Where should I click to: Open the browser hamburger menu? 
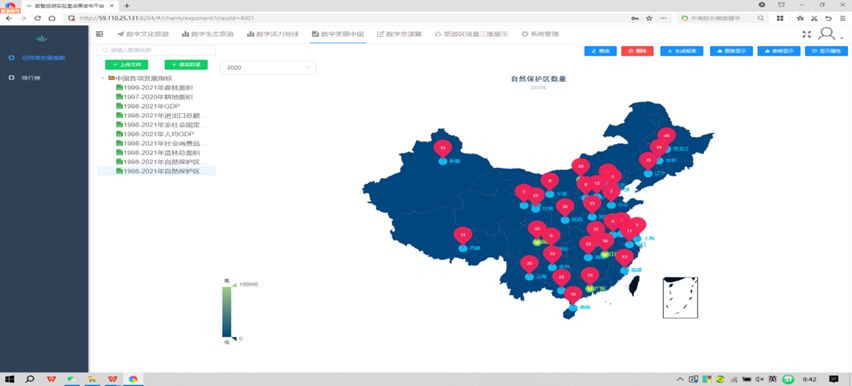point(842,18)
